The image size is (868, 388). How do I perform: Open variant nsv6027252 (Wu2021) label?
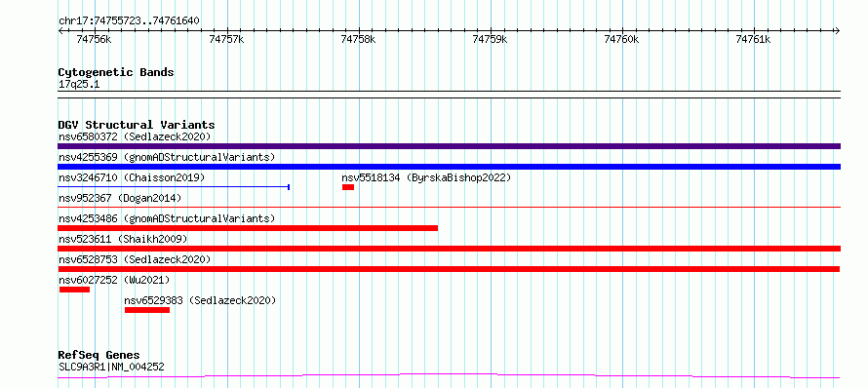[x=114, y=280]
